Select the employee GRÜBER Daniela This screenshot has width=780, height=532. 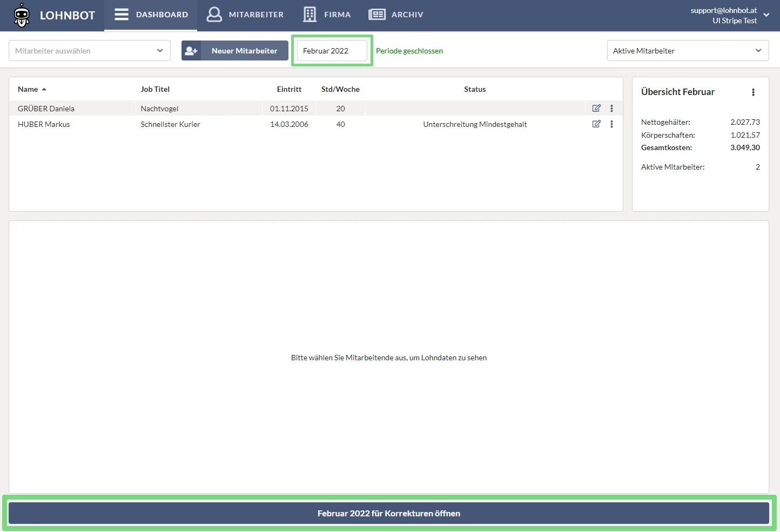point(46,109)
